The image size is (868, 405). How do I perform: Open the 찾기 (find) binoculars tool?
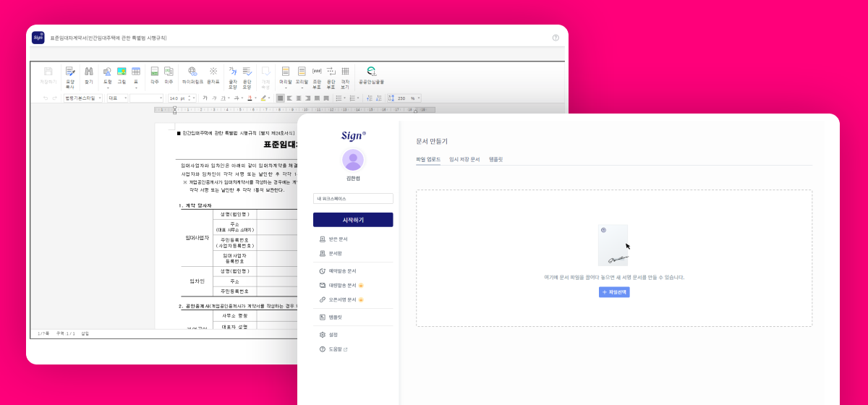[89, 75]
